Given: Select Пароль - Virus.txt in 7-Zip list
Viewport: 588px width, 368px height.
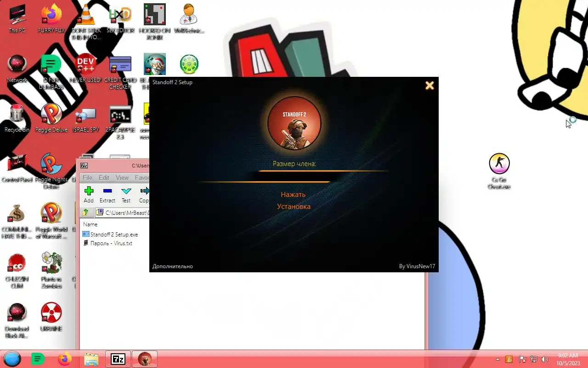Looking at the screenshot, I should tap(107, 243).
